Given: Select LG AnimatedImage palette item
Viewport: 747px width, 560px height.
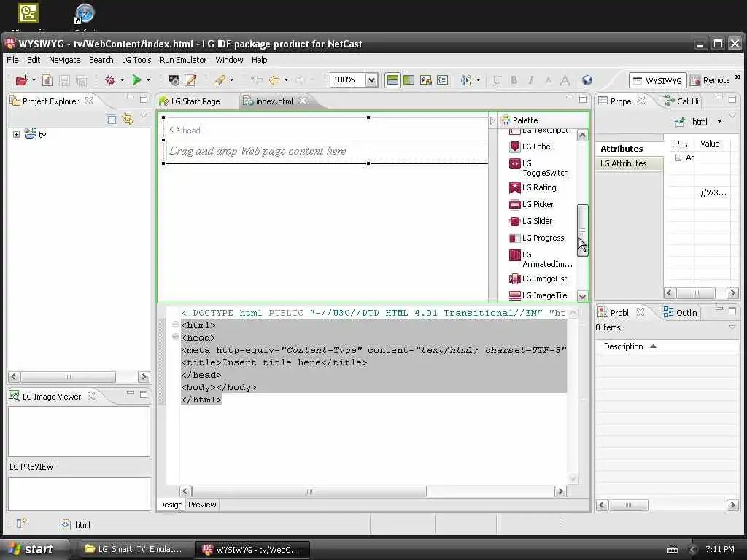Looking at the screenshot, I should point(541,259).
